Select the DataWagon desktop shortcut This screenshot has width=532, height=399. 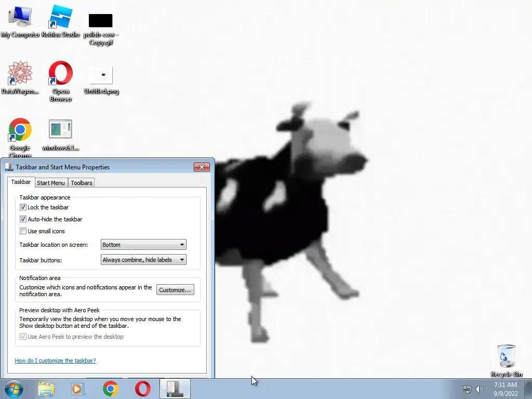click(x=20, y=77)
